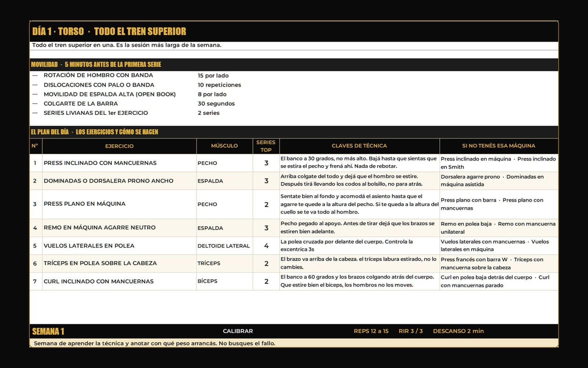Select 'Remo en polea baja' alternative cell

499,228
